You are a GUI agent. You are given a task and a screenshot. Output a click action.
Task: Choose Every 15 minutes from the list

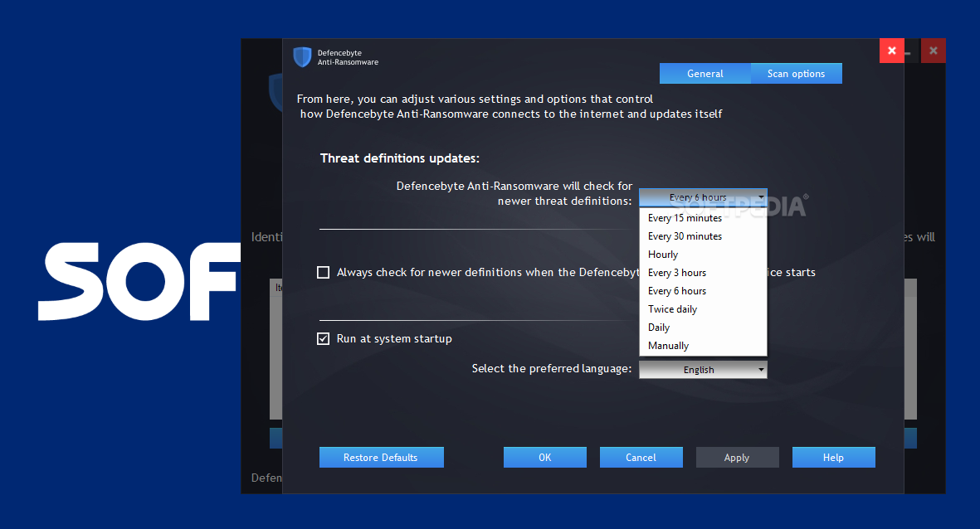pyautogui.click(x=703, y=218)
